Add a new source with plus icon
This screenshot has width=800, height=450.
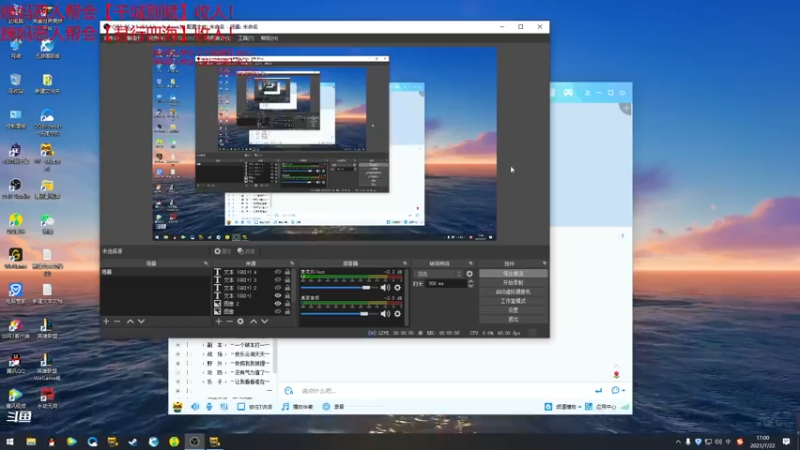click(x=218, y=321)
